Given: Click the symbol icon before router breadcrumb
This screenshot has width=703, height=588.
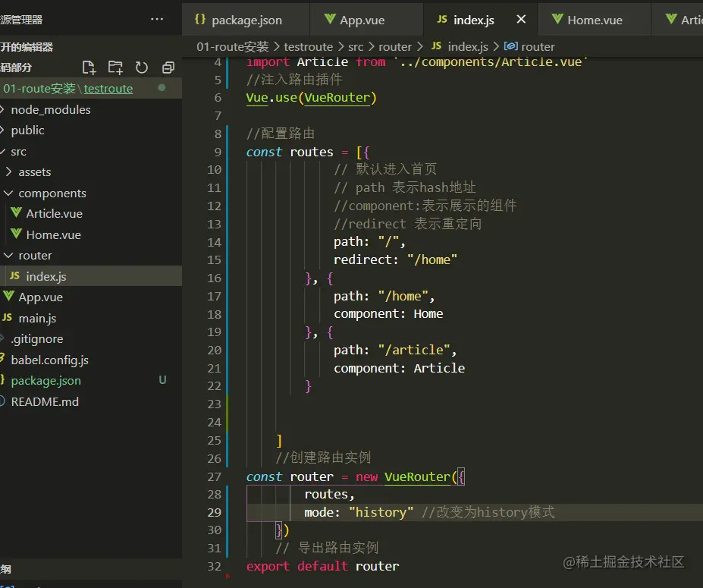Looking at the screenshot, I should (x=510, y=46).
